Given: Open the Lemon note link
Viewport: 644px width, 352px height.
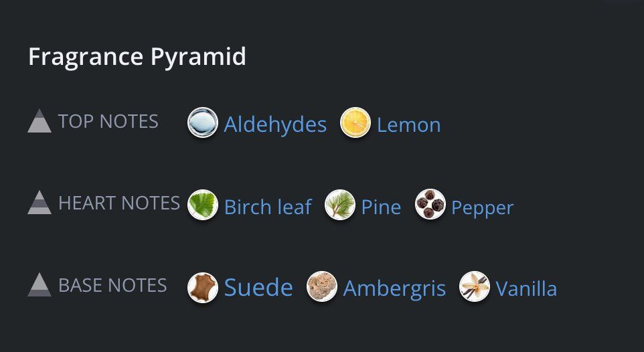Looking at the screenshot, I should (408, 125).
